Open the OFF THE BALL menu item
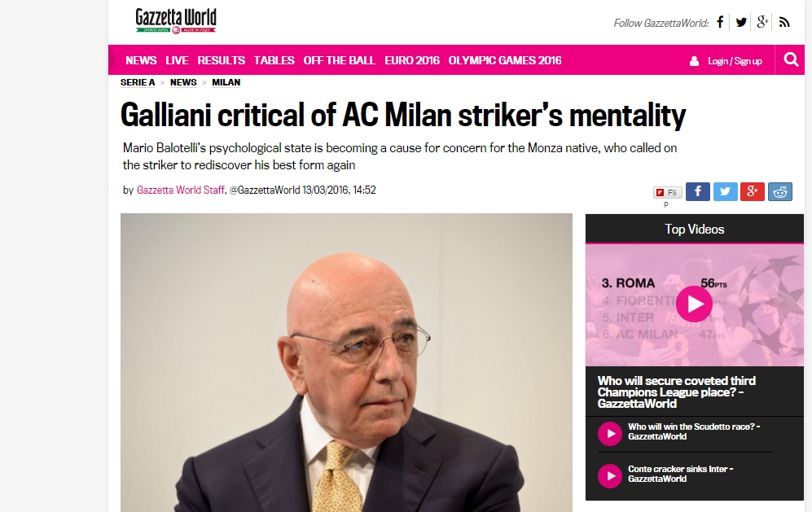The height and width of the screenshot is (512, 812). (339, 60)
